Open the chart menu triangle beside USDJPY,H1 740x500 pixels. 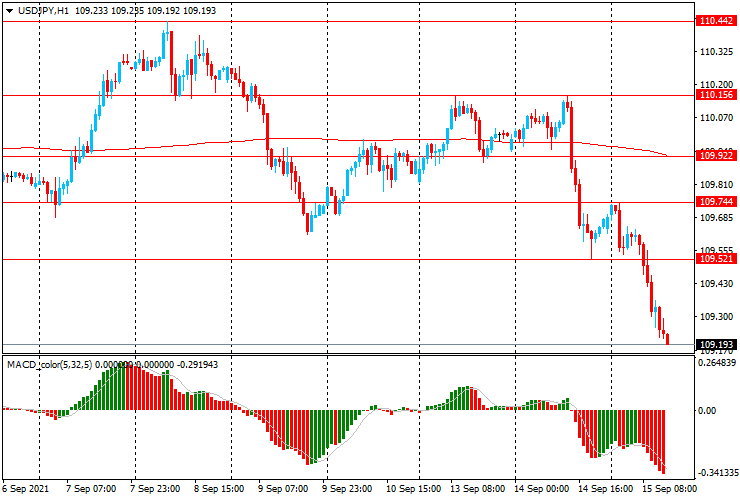point(9,11)
